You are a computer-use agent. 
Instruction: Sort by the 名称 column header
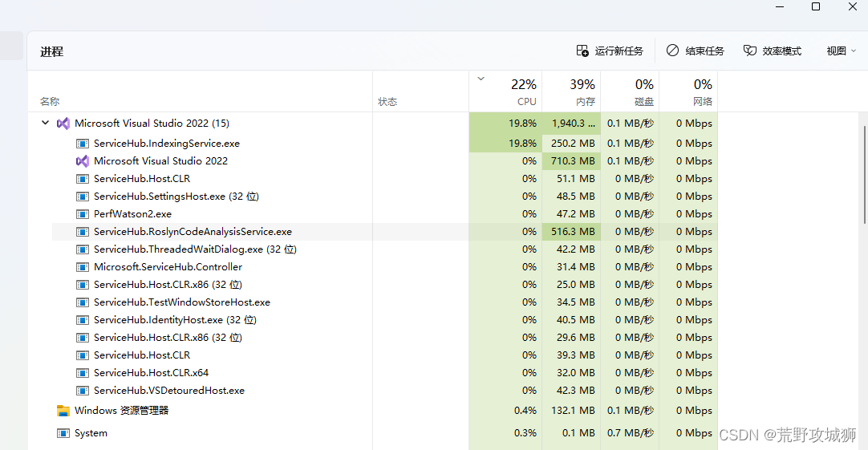pos(200,91)
